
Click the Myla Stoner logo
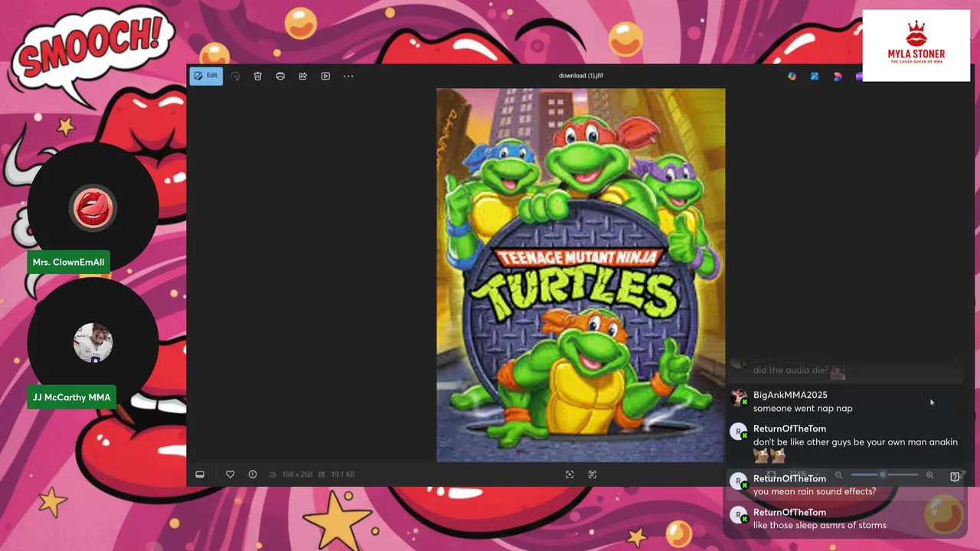click(x=916, y=45)
